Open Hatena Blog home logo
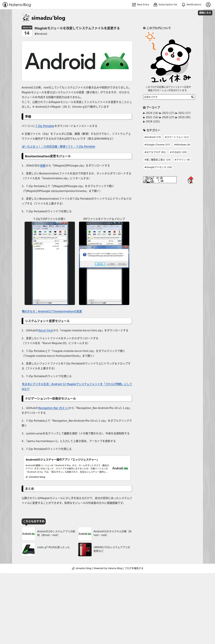215x644 pixels. 17,5
